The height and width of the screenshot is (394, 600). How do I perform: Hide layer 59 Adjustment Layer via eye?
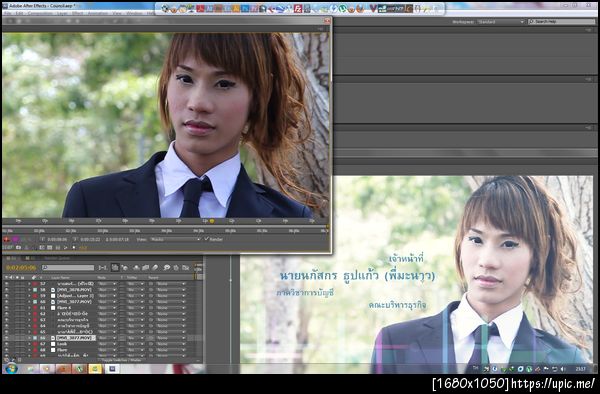(x=6, y=296)
